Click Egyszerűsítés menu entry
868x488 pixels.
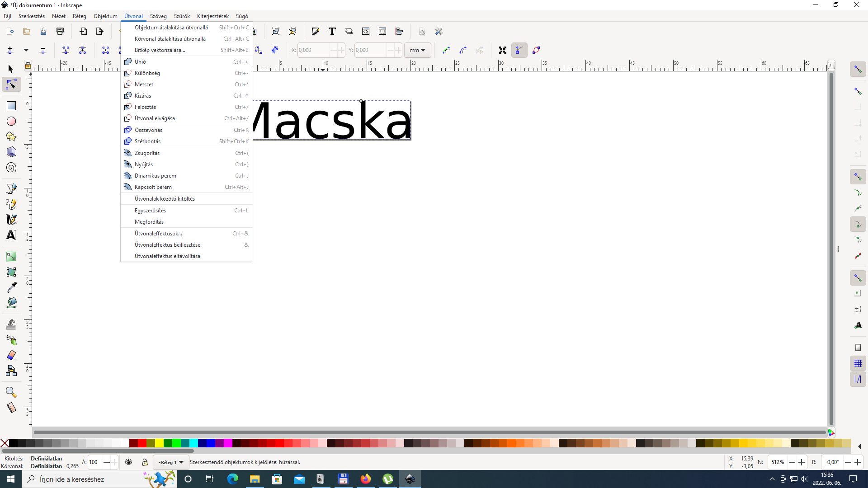150,211
